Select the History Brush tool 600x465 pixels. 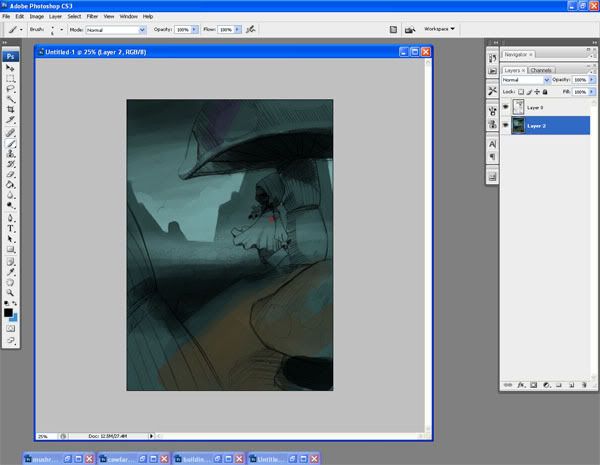[10, 164]
